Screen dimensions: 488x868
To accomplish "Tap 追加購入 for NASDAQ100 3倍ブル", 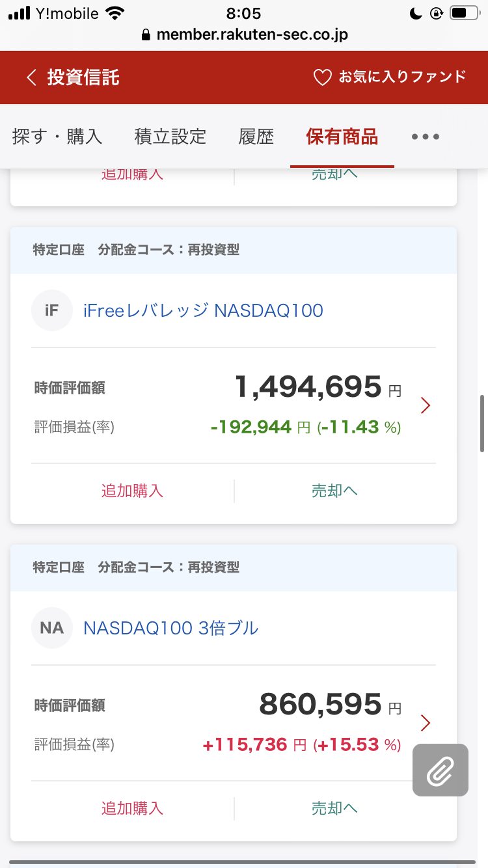I will pos(132,808).
